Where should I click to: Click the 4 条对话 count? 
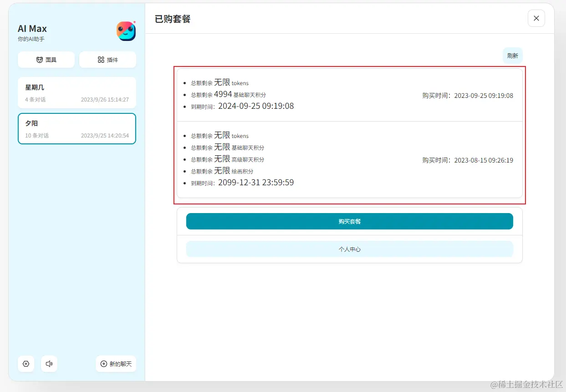pyautogui.click(x=35, y=99)
